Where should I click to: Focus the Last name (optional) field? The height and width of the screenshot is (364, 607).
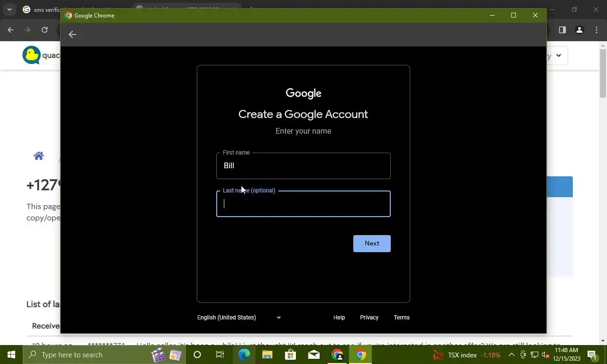tap(303, 204)
